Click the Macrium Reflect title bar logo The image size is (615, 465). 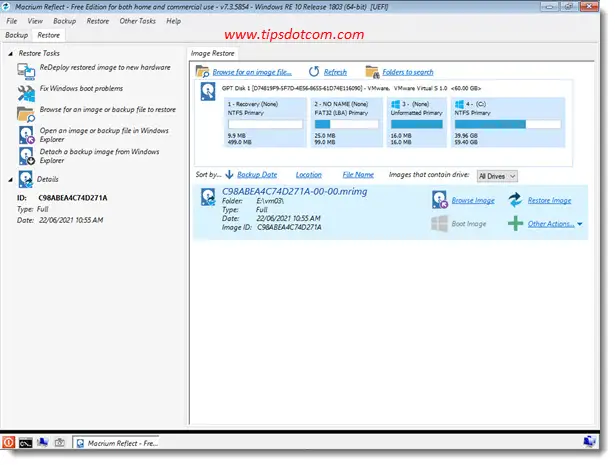pos(6,6)
